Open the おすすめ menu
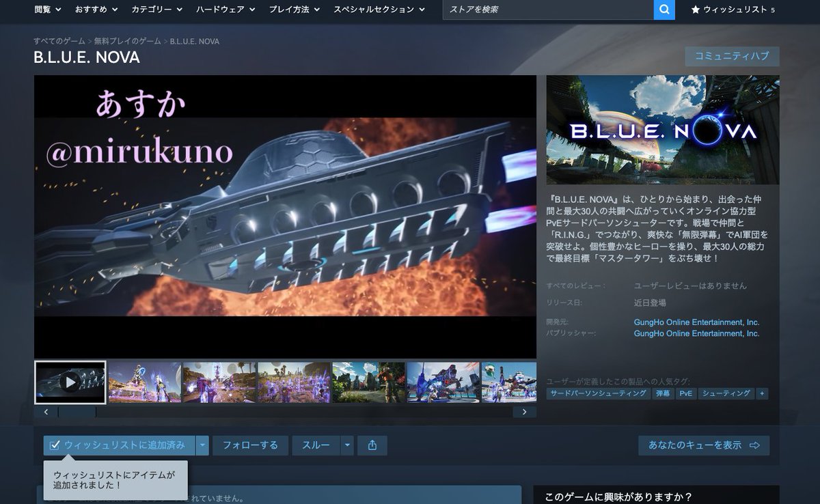Image resolution: width=820 pixels, height=504 pixels. tap(96, 10)
